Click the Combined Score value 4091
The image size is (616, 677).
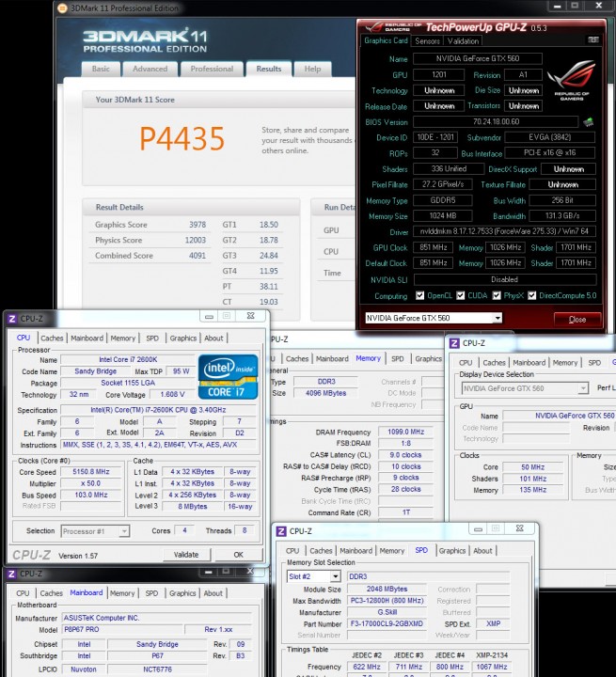point(197,256)
